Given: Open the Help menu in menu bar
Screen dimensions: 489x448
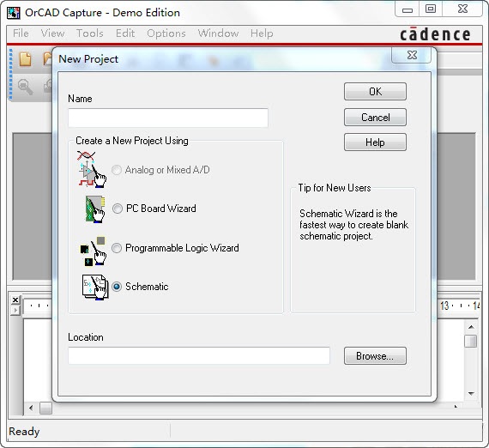Looking at the screenshot, I should click(x=262, y=33).
